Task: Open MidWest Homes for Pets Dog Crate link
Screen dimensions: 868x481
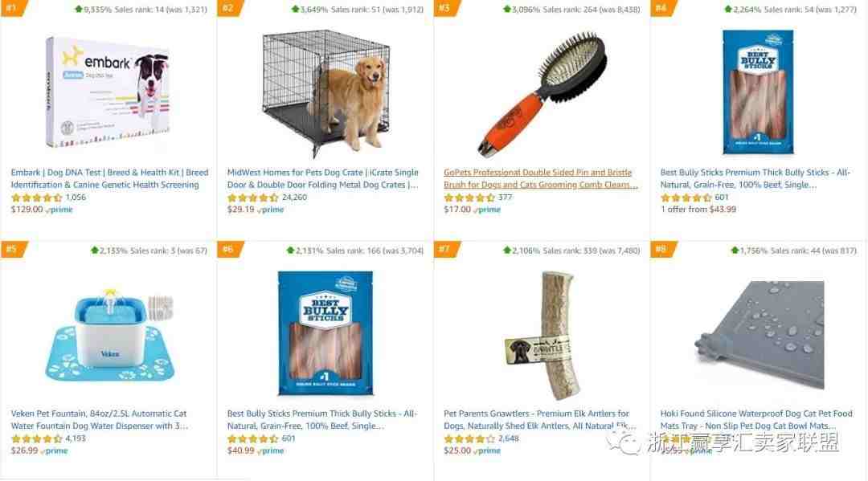Action: coord(323,178)
